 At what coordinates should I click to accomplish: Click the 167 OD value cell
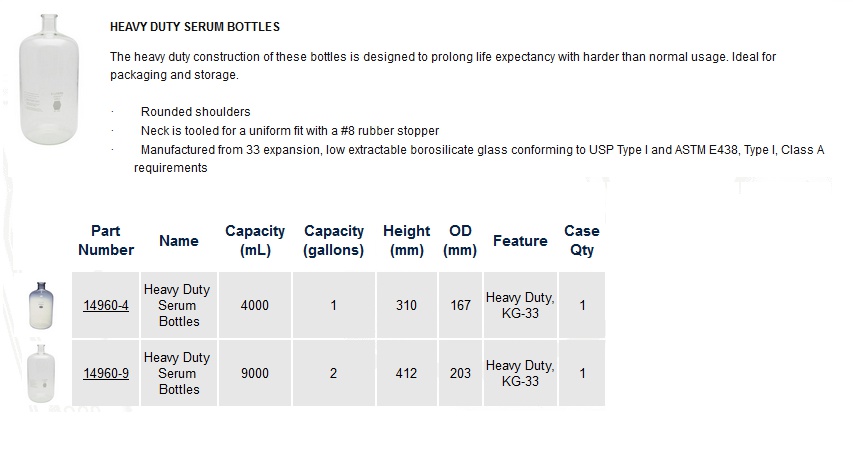pos(460,305)
